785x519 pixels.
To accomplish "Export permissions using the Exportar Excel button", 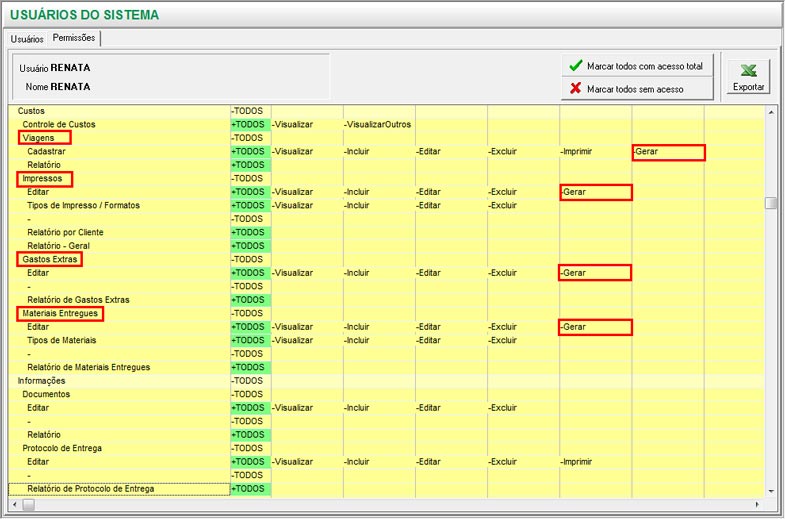I will [x=748, y=77].
